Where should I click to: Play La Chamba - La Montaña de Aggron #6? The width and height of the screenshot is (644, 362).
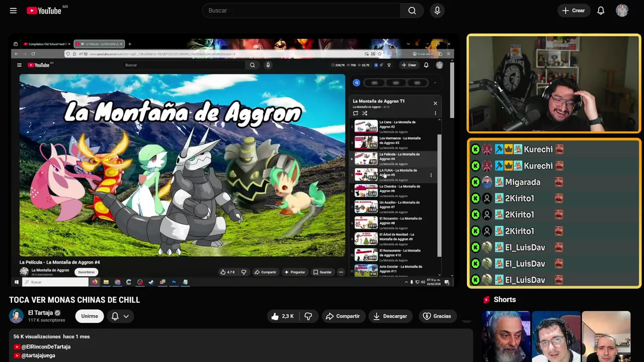pos(393,191)
